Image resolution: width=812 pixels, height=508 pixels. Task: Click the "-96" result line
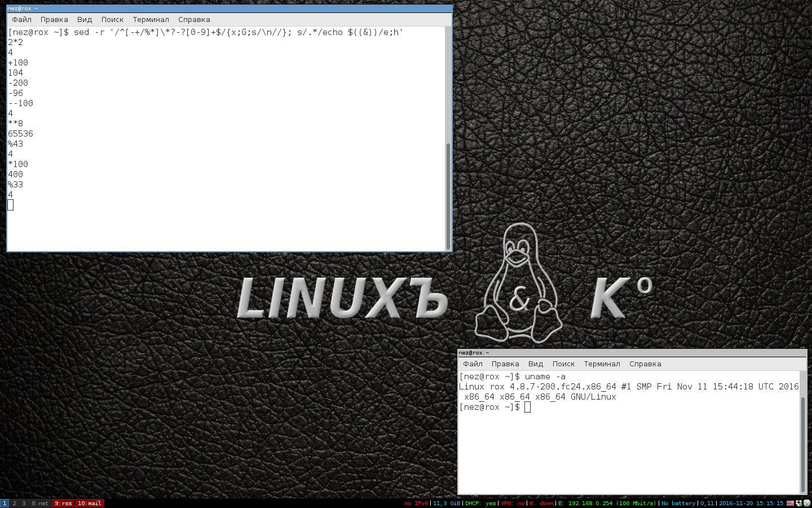(15, 93)
